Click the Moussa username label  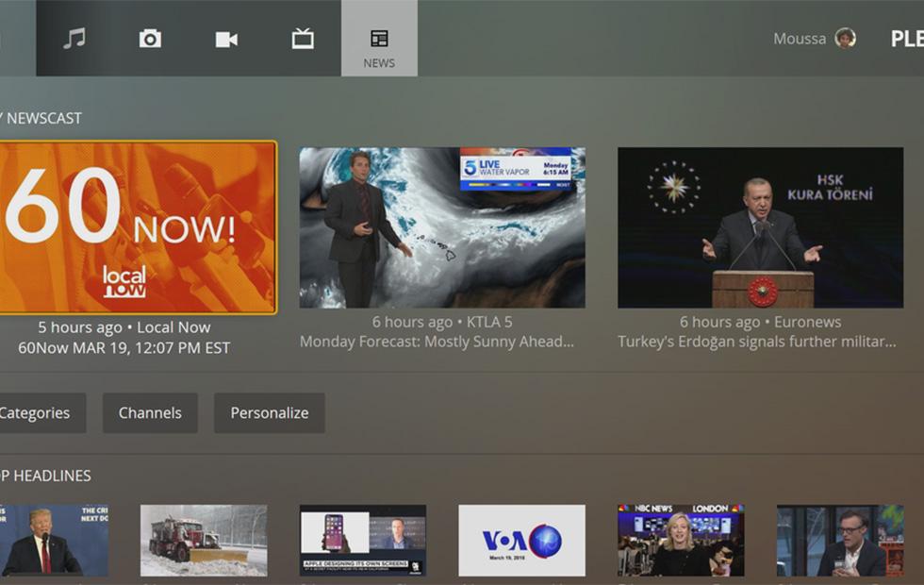coord(800,39)
